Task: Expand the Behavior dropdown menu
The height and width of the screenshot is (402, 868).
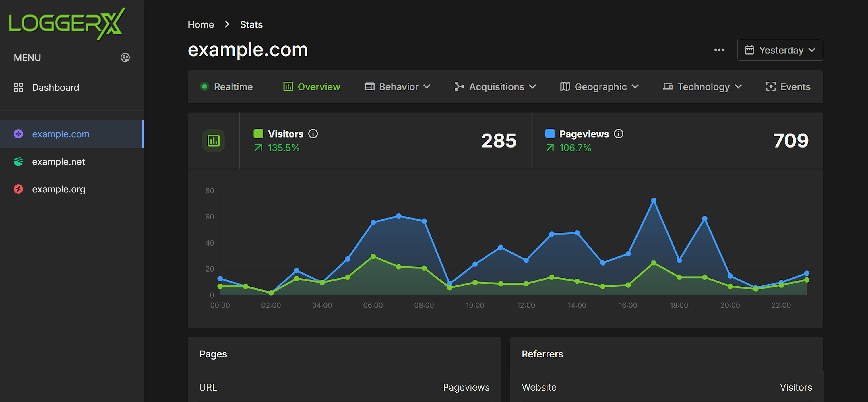Action: pyautogui.click(x=397, y=87)
